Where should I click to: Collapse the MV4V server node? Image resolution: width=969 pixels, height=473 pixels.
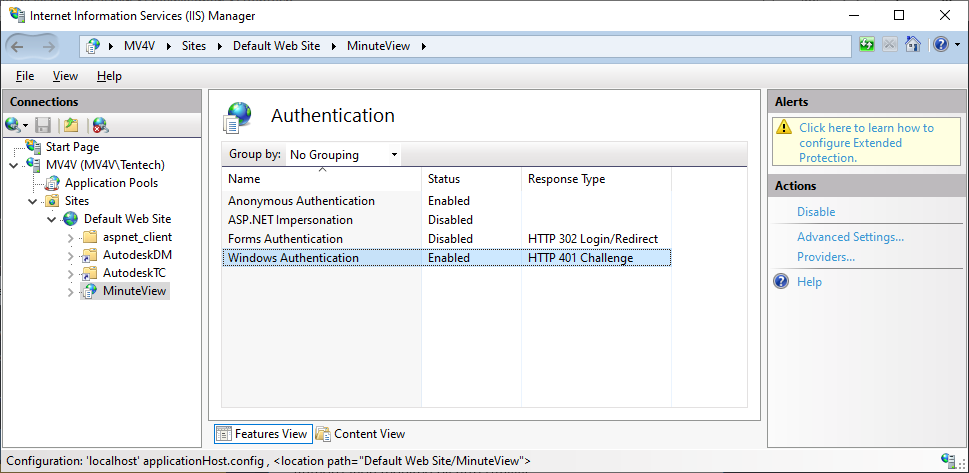14,166
